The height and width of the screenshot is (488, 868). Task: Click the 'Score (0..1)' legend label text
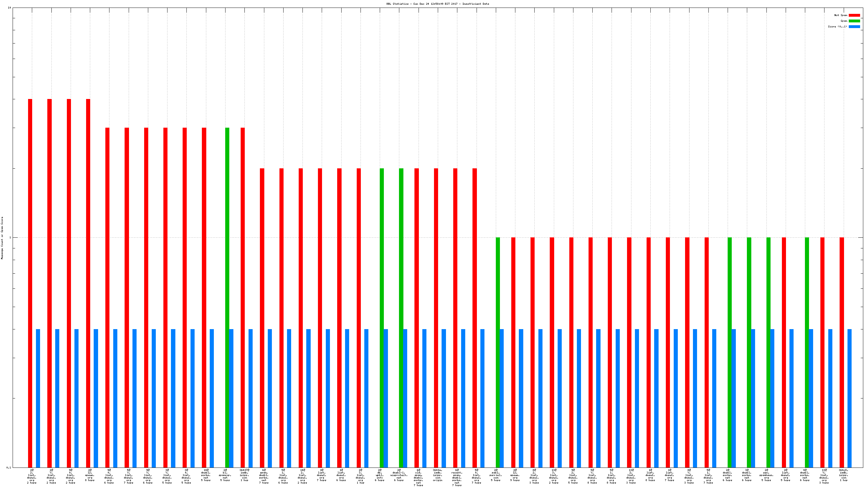coord(837,26)
